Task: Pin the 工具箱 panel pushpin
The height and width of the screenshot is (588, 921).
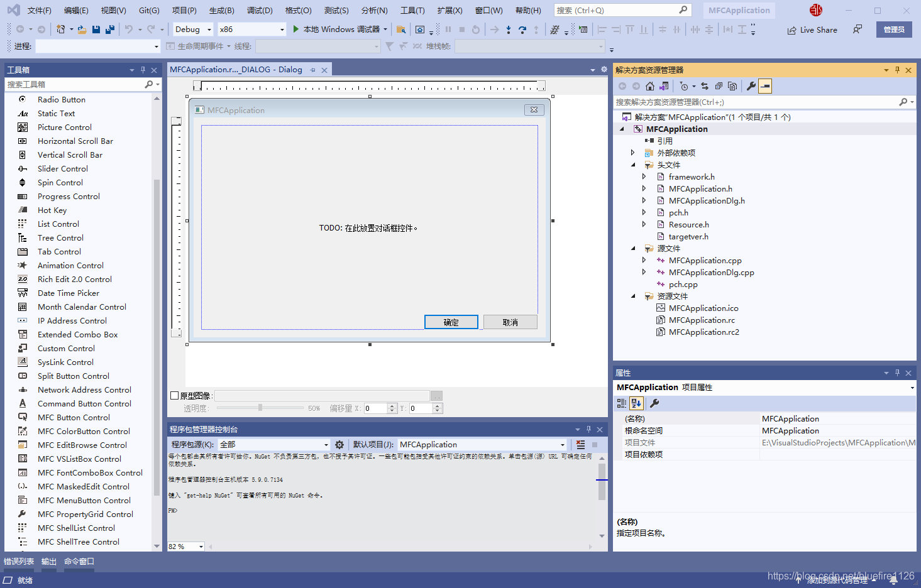Action: (x=143, y=70)
